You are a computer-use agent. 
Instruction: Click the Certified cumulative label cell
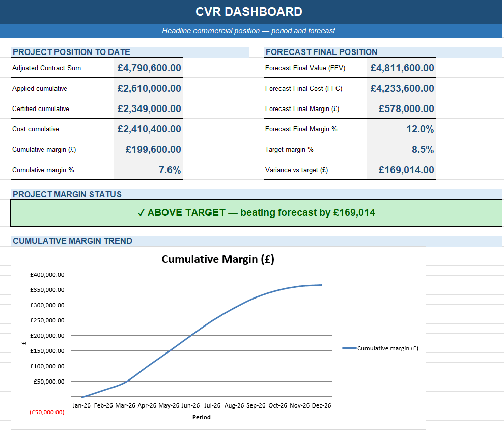coord(62,108)
